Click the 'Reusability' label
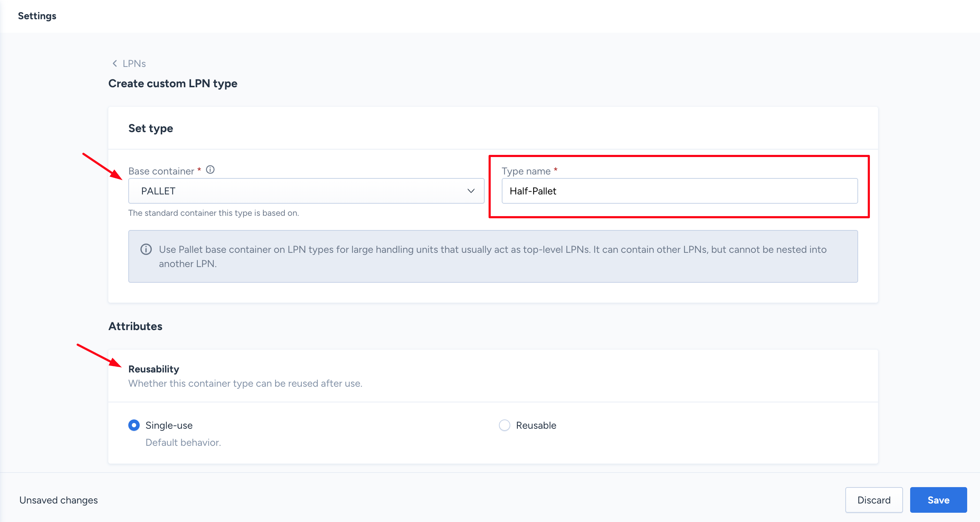This screenshot has width=980, height=522. click(x=154, y=369)
